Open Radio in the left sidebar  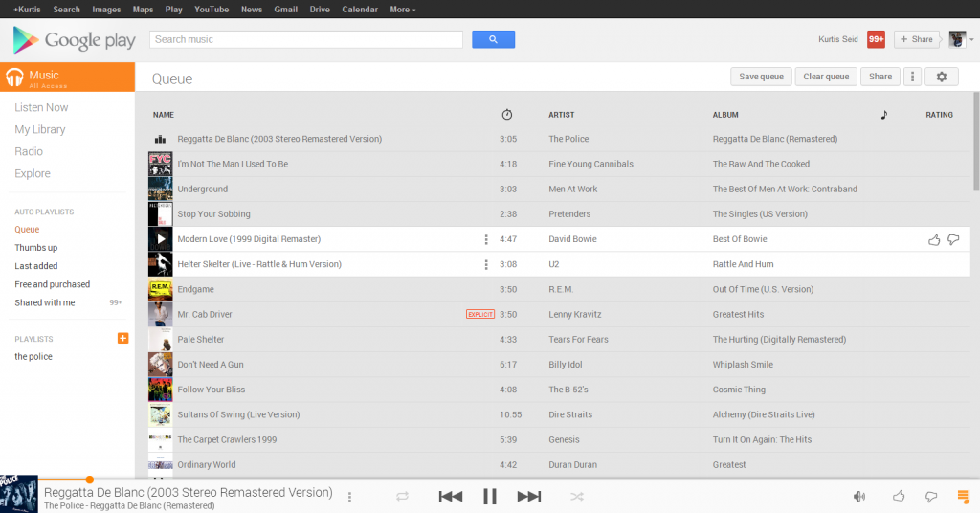29,151
